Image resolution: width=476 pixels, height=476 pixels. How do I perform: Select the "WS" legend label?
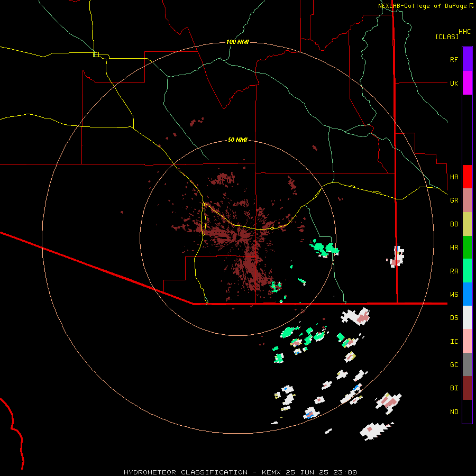(454, 295)
